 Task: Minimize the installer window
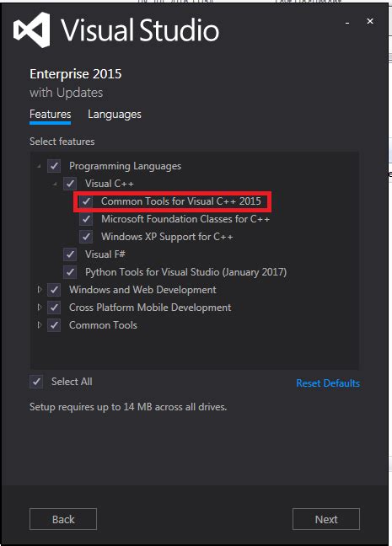pyautogui.click(x=347, y=23)
